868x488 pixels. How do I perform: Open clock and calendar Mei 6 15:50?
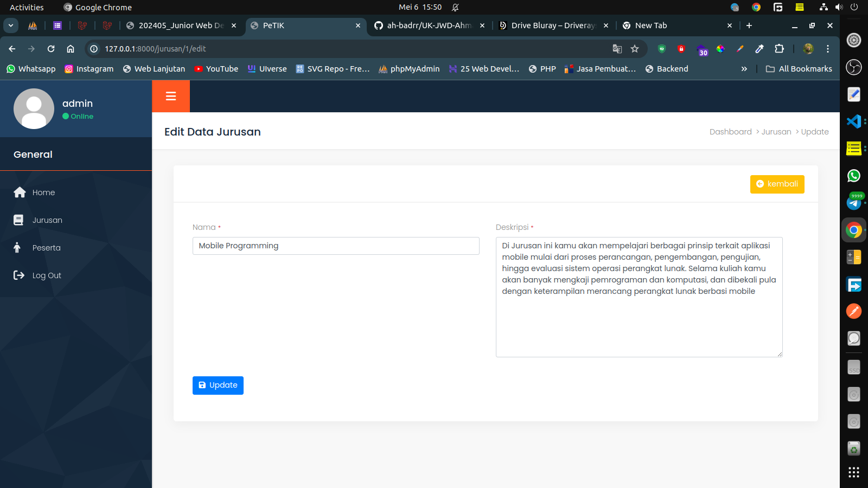(x=420, y=7)
